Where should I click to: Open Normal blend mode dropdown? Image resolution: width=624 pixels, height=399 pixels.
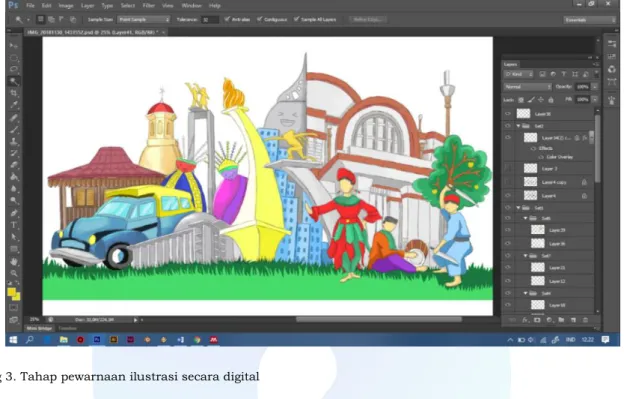(x=528, y=87)
